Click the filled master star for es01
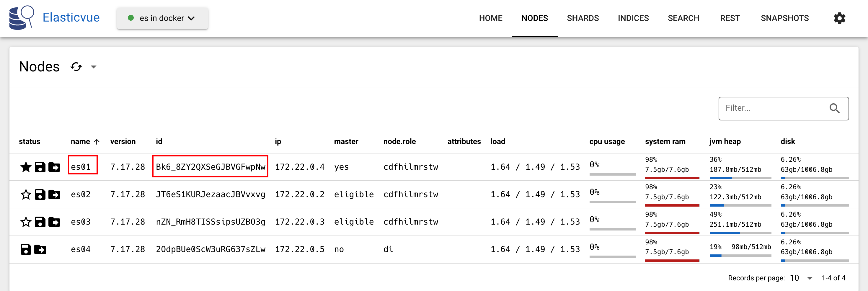This screenshot has width=868, height=291. tap(26, 167)
